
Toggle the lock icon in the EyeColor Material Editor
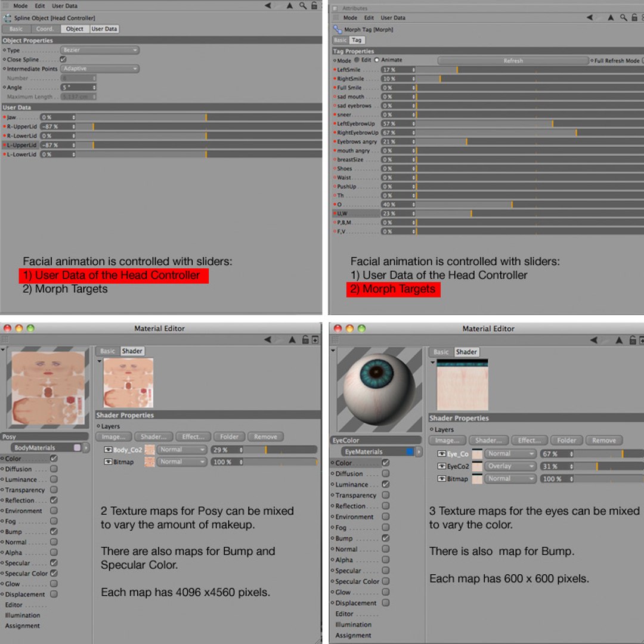(633, 340)
